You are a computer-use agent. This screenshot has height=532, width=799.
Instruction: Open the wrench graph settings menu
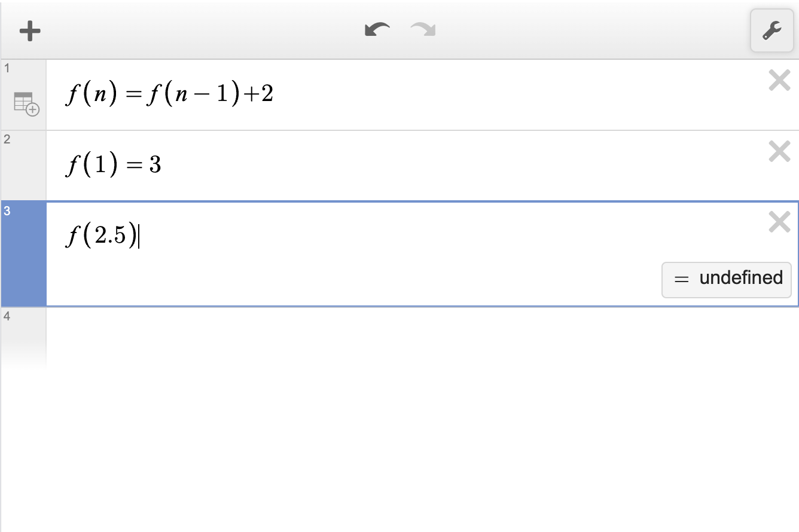tap(771, 30)
